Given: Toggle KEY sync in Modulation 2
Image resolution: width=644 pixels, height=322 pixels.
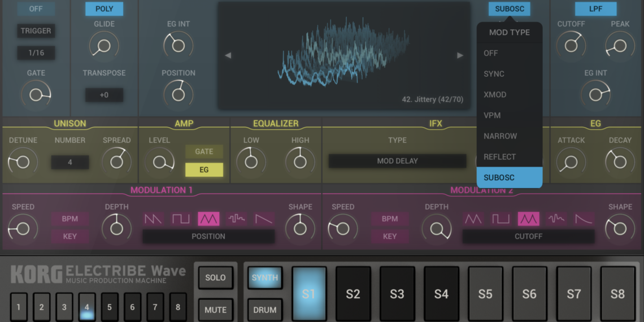Looking at the screenshot, I should (x=390, y=237).
